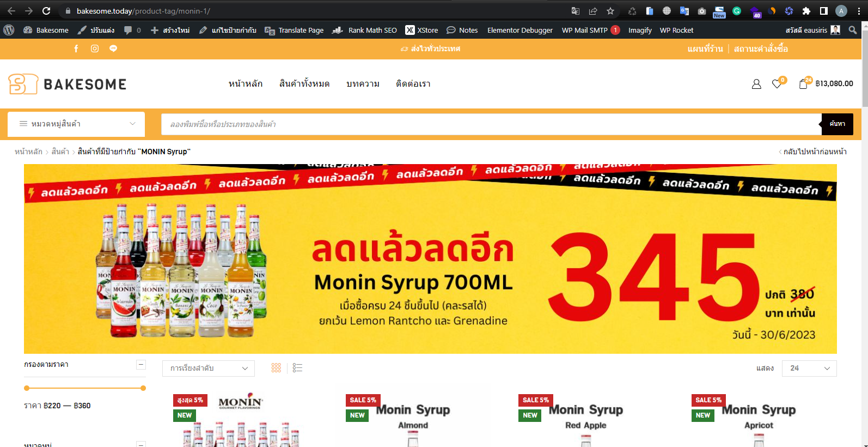This screenshot has height=447, width=868.
Task: Open Translate Page in admin bar
Action: point(294,30)
